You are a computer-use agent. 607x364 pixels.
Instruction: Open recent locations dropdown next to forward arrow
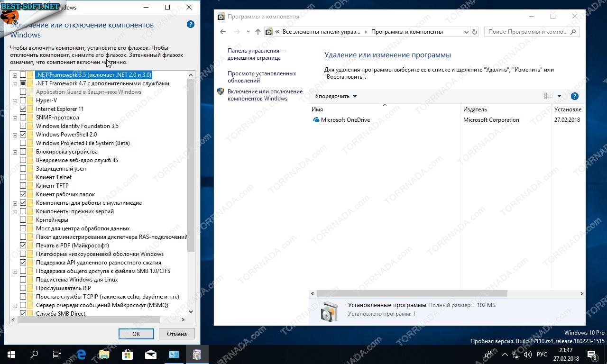tap(248, 32)
